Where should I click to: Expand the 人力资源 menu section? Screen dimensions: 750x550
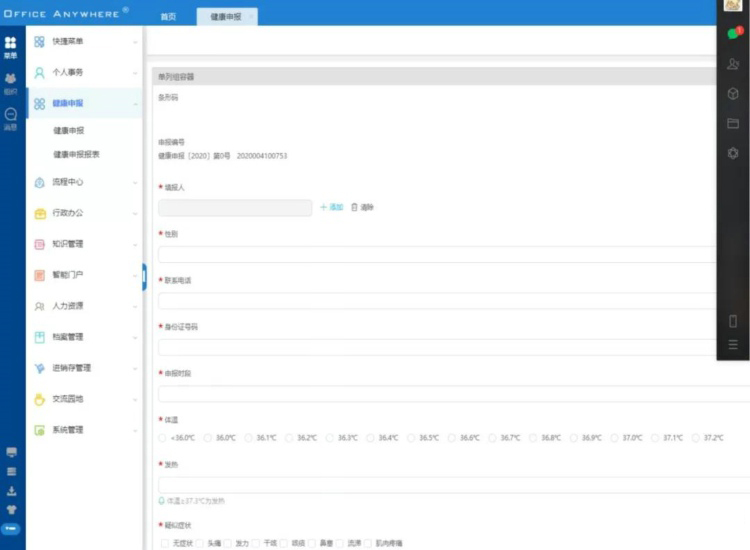[85, 306]
